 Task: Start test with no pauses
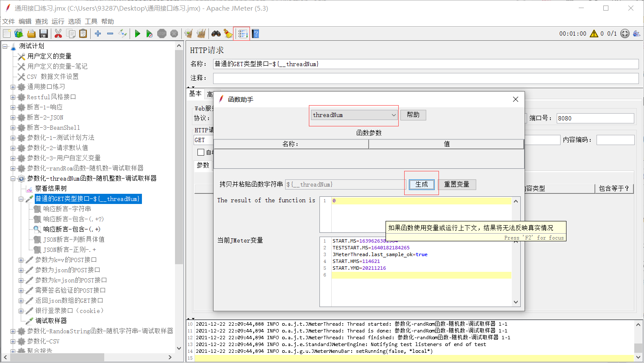(x=150, y=34)
